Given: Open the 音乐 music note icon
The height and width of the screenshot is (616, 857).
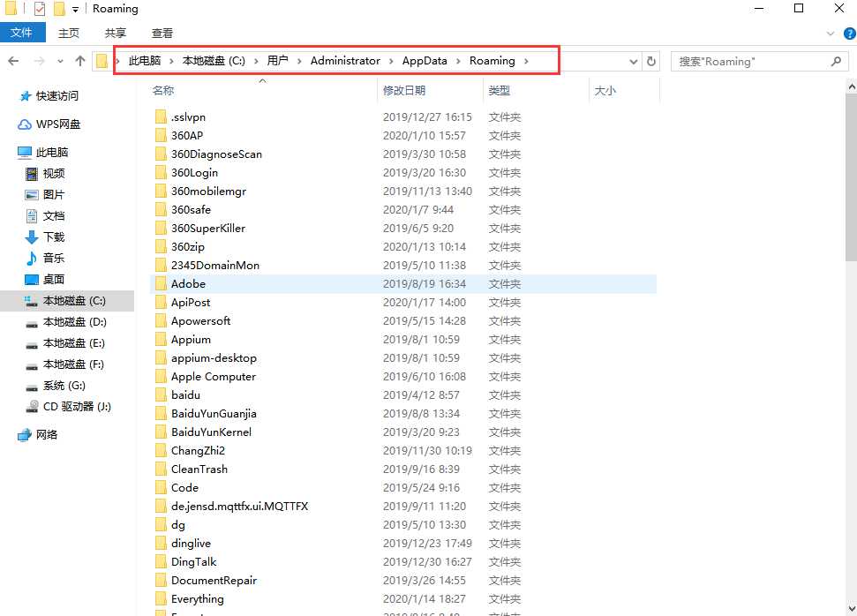Looking at the screenshot, I should 32,258.
